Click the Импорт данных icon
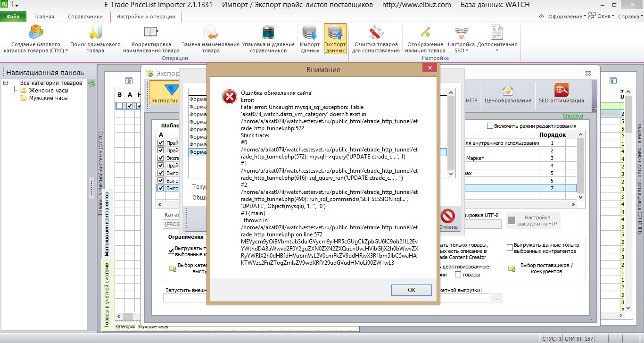 coord(310,39)
